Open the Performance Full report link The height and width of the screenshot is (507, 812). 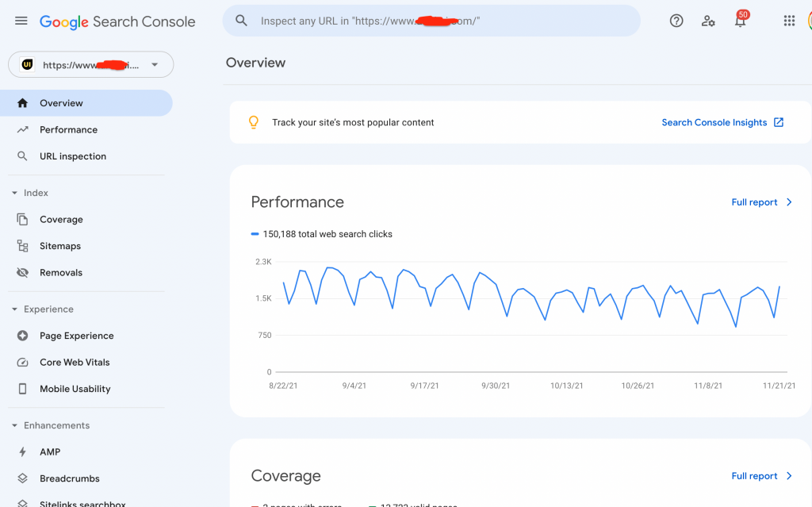tap(754, 202)
